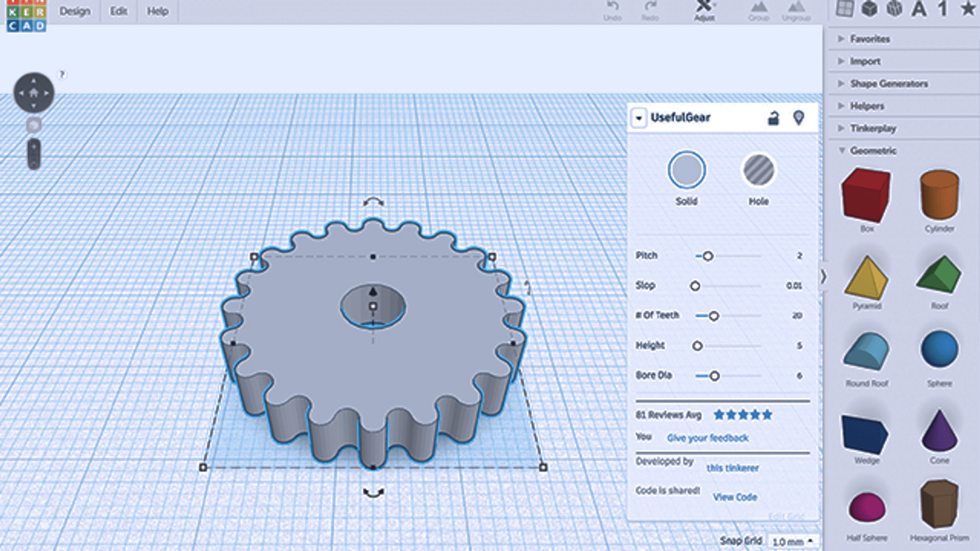Select the red Box shape
The image size is (980, 551).
click(x=866, y=195)
